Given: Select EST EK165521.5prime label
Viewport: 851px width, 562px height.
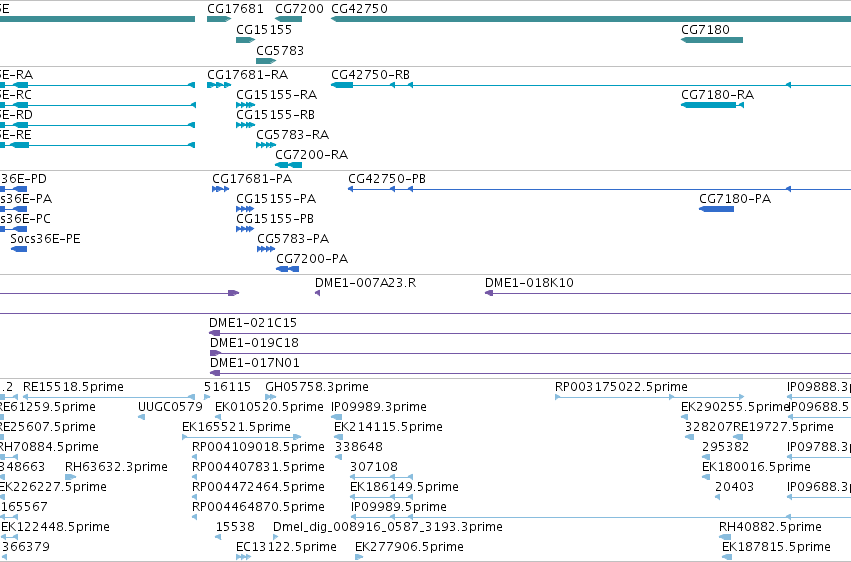Looking at the screenshot, I should click(x=236, y=427).
